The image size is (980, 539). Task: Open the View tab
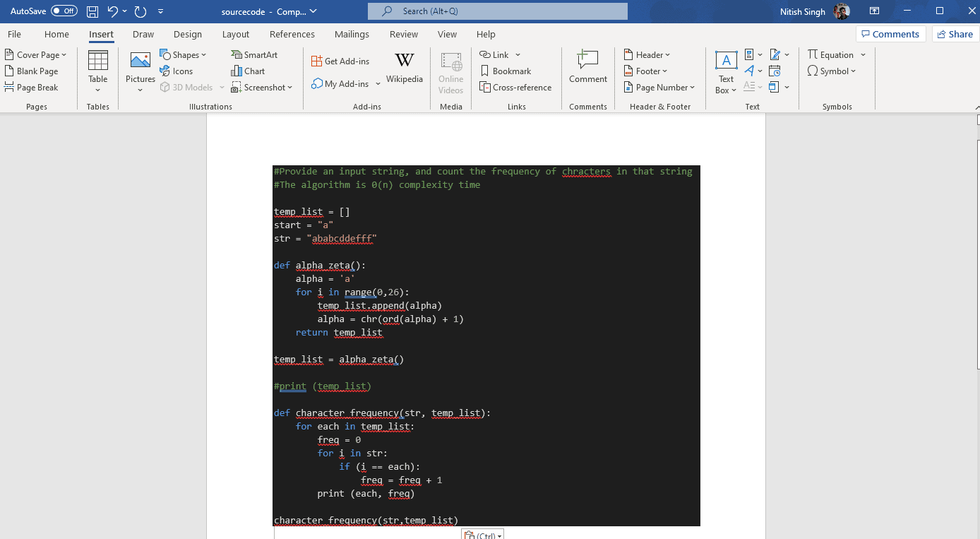point(447,34)
